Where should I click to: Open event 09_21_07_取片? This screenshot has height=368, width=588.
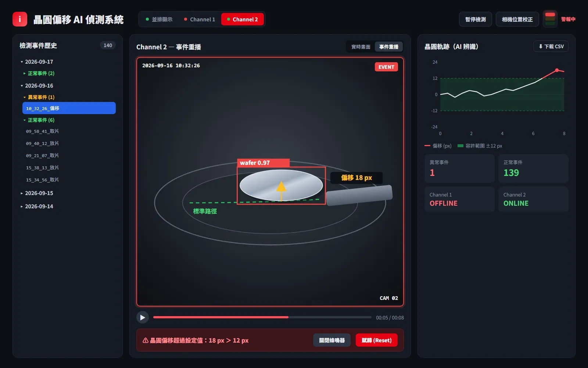coord(69,156)
